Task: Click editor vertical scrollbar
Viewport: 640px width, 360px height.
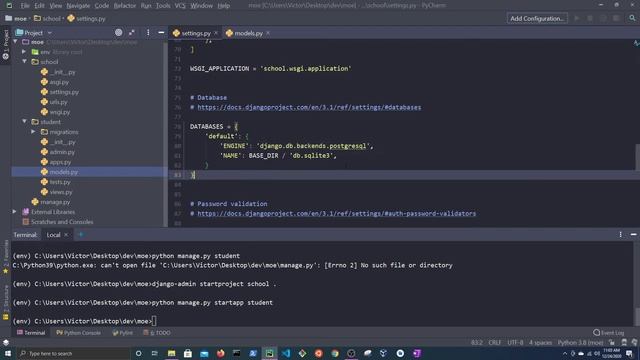Action: [x=638, y=157]
